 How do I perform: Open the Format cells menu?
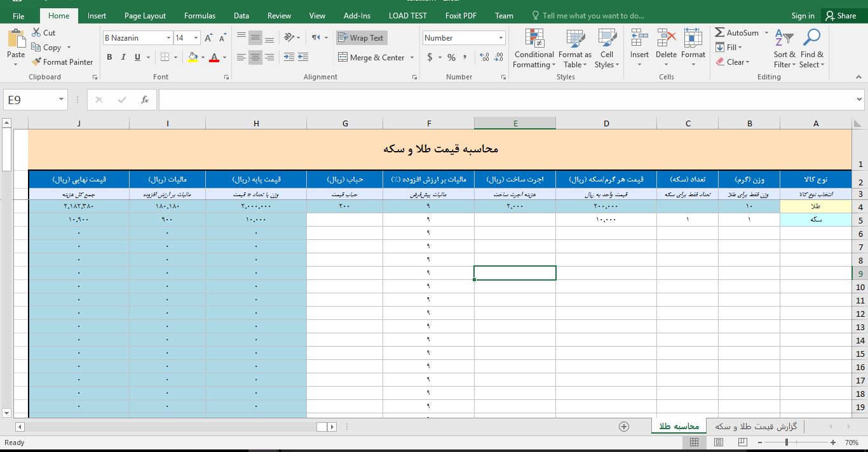(x=693, y=49)
